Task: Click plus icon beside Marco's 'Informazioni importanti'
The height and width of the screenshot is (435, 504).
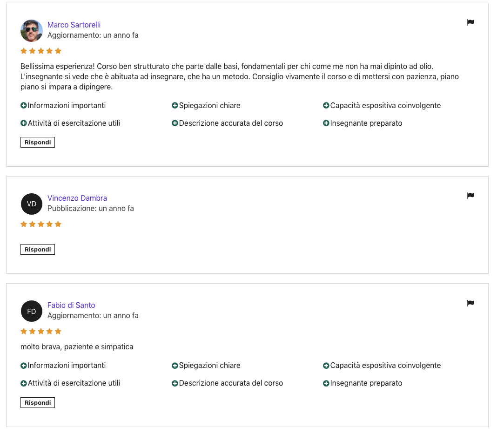Action: click(x=24, y=106)
